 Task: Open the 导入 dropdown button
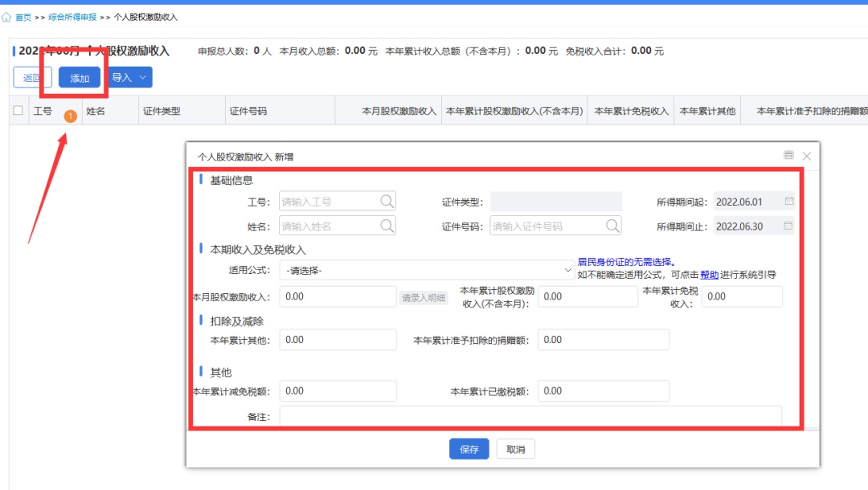click(129, 78)
